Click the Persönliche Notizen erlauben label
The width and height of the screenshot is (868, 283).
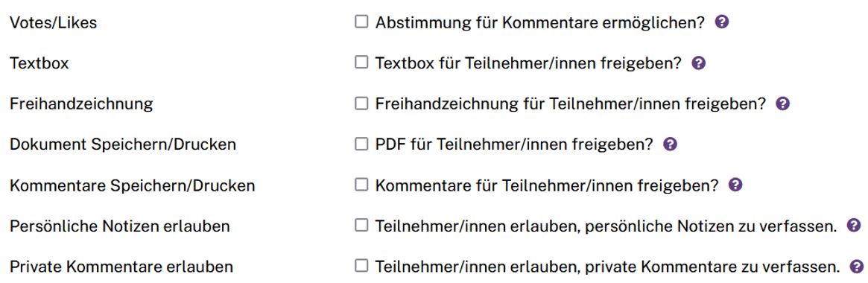click(x=119, y=226)
